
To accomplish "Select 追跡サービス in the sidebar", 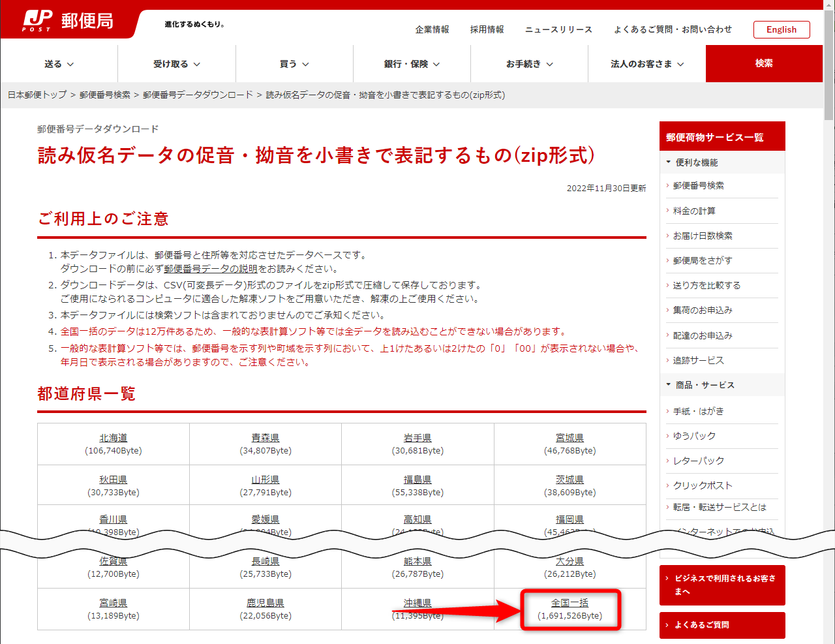I will 699,360.
